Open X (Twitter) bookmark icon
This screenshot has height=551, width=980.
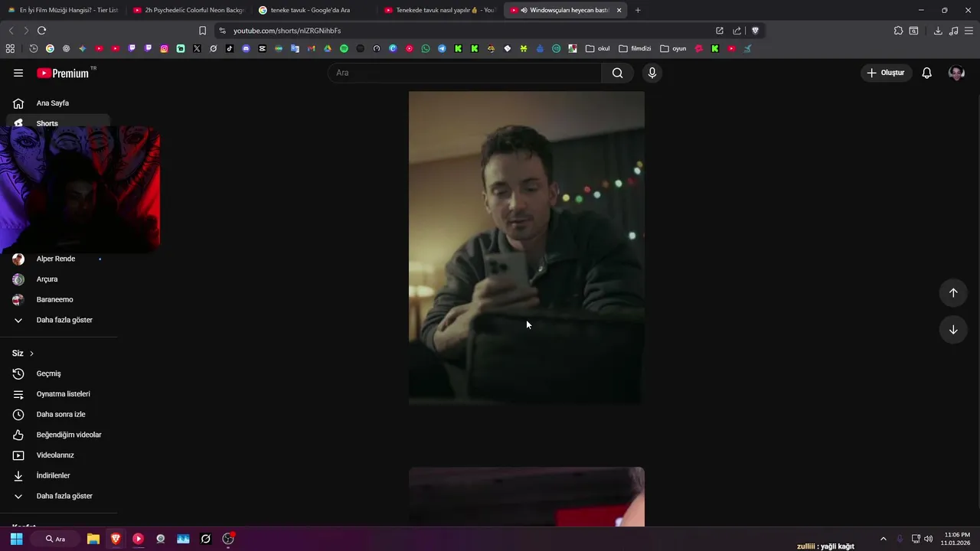(x=197, y=48)
